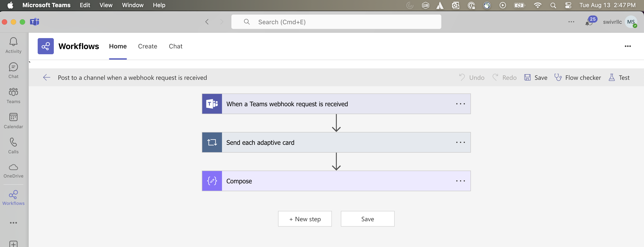Screen dimensions: 644x247
Task: Click the Chat tab in Workflows
Action: pos(175,46)
